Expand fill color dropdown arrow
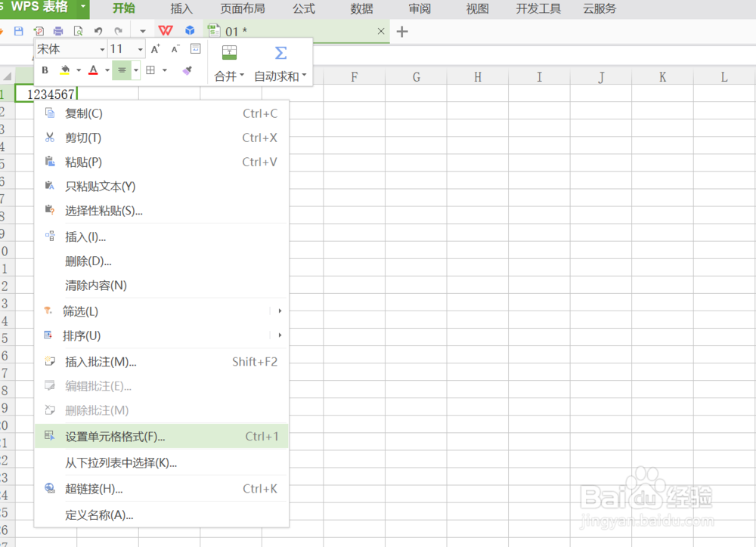Viewport: 756px width, 547px height. (79, 70)
